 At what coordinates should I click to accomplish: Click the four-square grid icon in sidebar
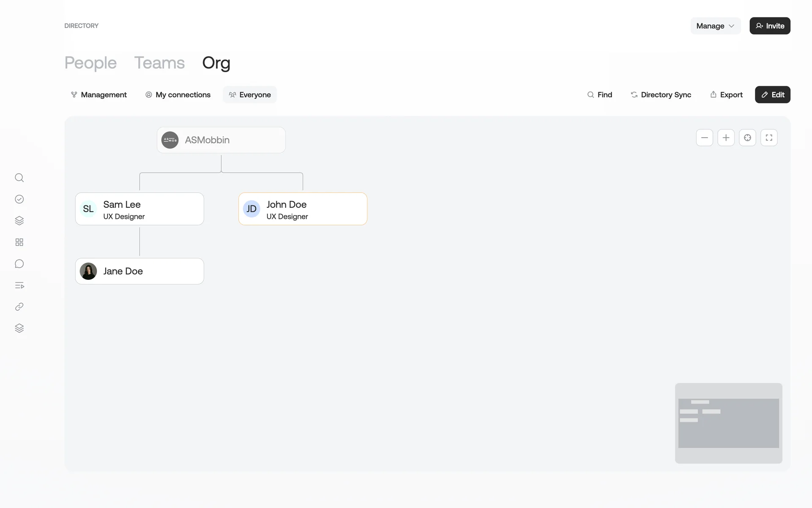click(19, 242)
